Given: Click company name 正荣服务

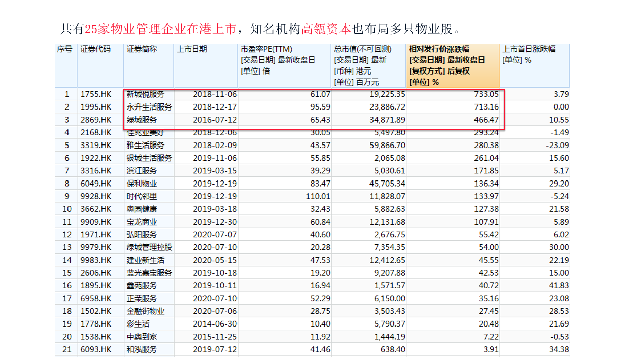Looking at the screenshot, I should point(142,299).
